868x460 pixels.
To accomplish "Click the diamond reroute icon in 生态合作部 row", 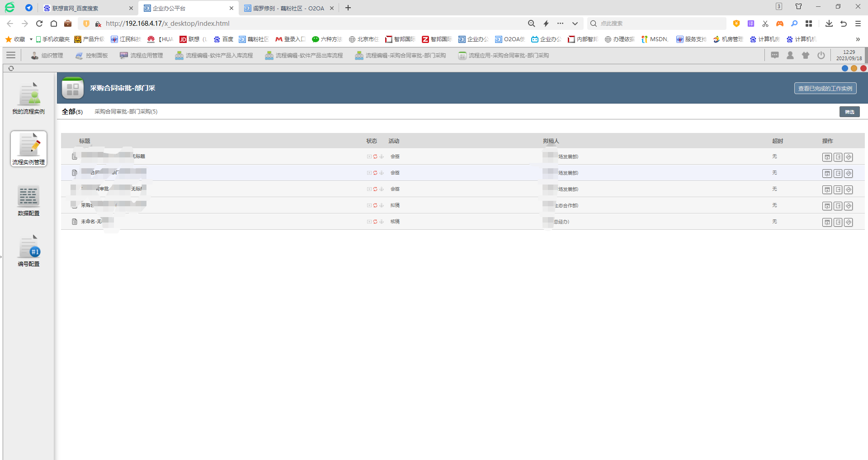I will point(849,206).
